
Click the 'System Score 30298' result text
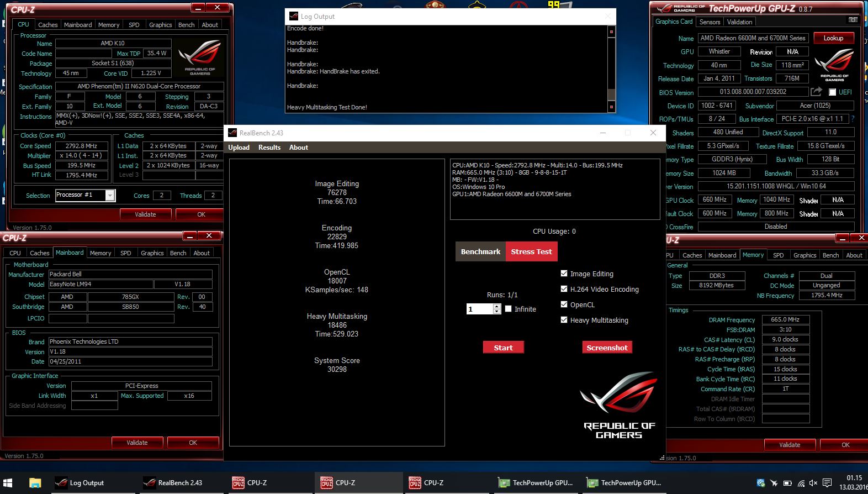[x=337, y=365]
